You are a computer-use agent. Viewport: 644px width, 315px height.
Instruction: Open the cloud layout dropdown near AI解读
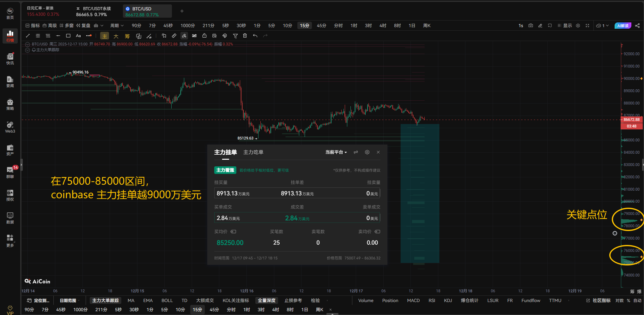(602, 26)
